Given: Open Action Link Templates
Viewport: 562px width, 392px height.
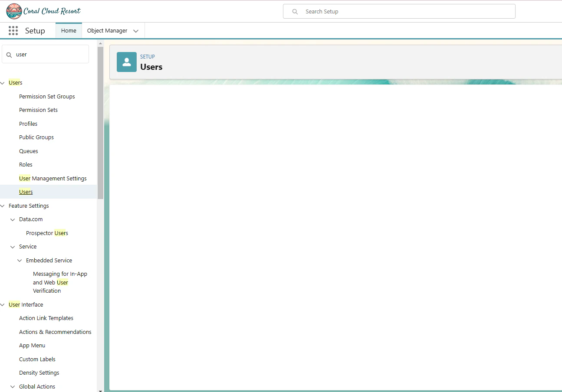Looking at the screenshot, I should point(46,318).
